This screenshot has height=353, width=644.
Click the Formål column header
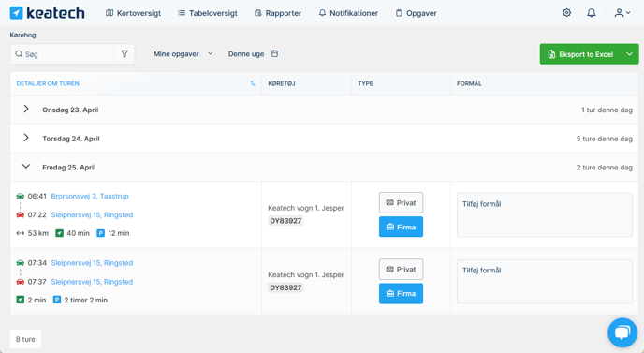click(469, 83)
